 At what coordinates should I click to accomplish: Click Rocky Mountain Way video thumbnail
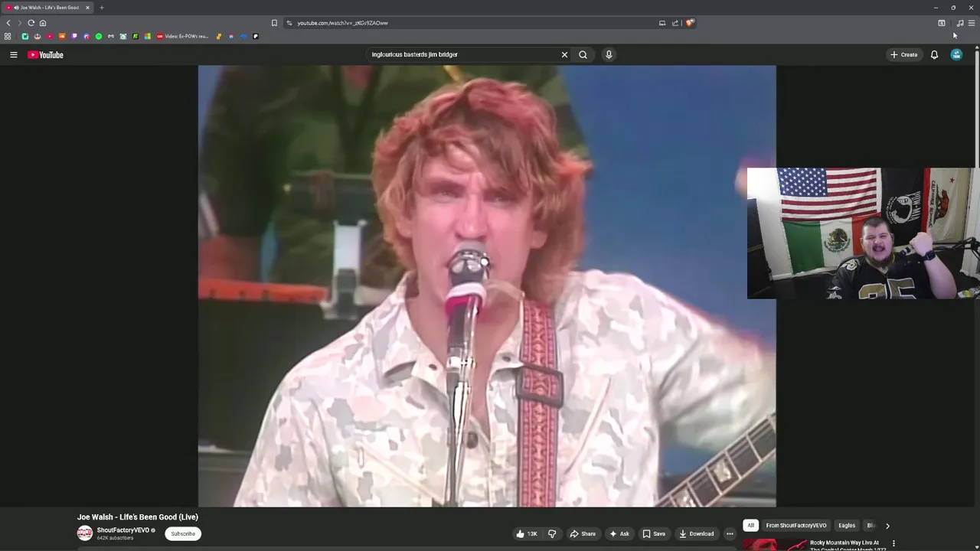pos(774,545)
